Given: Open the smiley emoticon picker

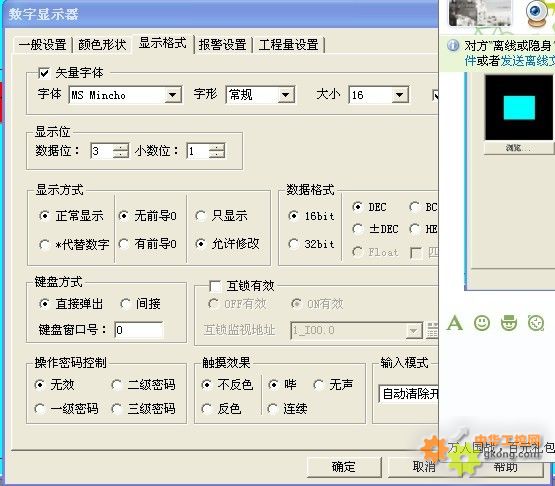Looking at the screenshot, I should click(482, 322).
